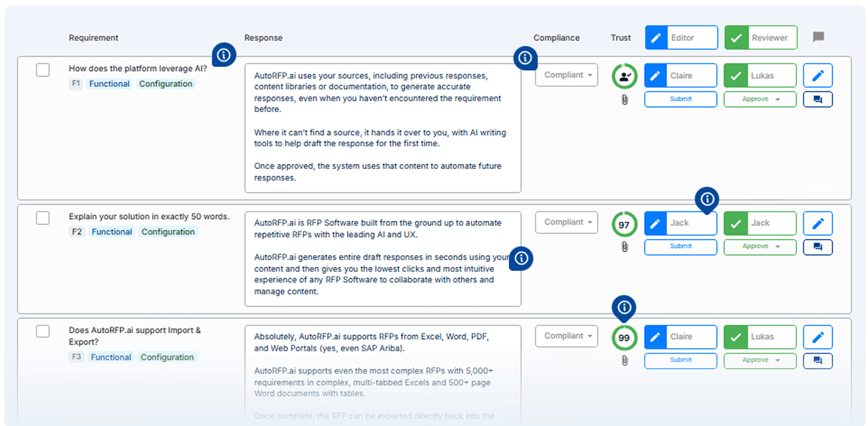Click trust score 99 ring
Screen dimensions: 868x426
pyautogui.click(x=624, y=338)
